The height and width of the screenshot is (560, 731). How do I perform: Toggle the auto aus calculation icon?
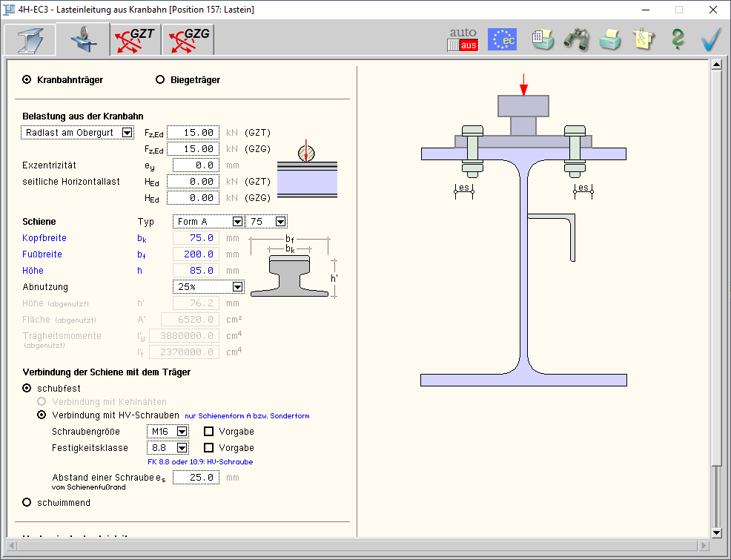(463, 39)
